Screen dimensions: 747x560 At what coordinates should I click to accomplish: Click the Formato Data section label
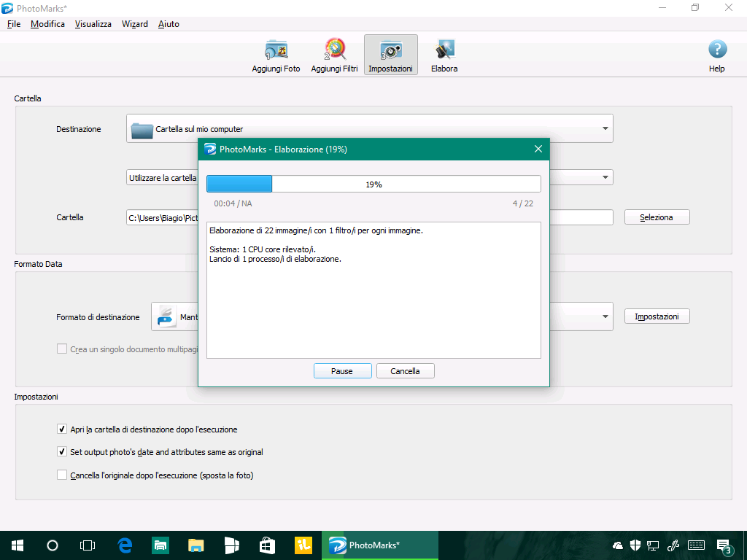coord(38,264)
